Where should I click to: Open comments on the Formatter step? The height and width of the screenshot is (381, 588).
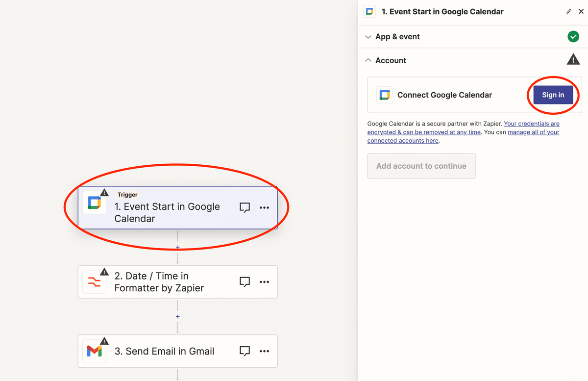245,282
